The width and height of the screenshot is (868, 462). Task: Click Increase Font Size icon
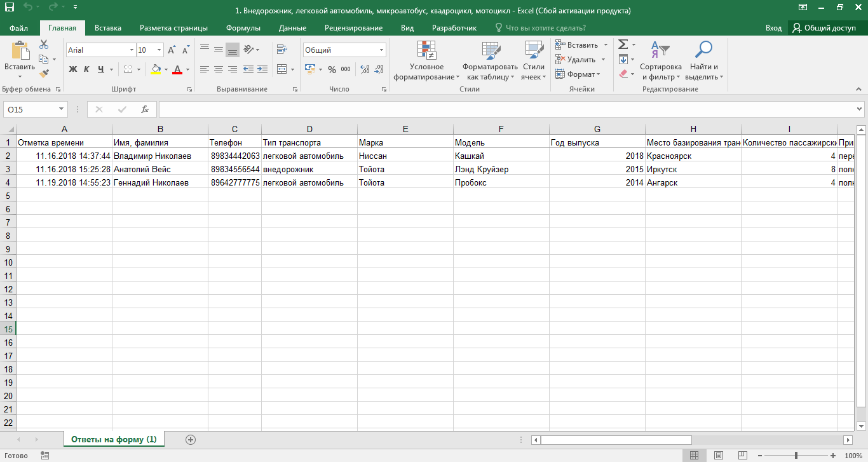(x=172, y=50)
